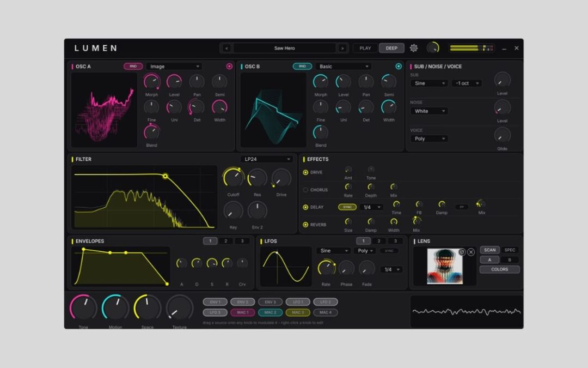Click the OSC A Blend knob

click(151, 132)
